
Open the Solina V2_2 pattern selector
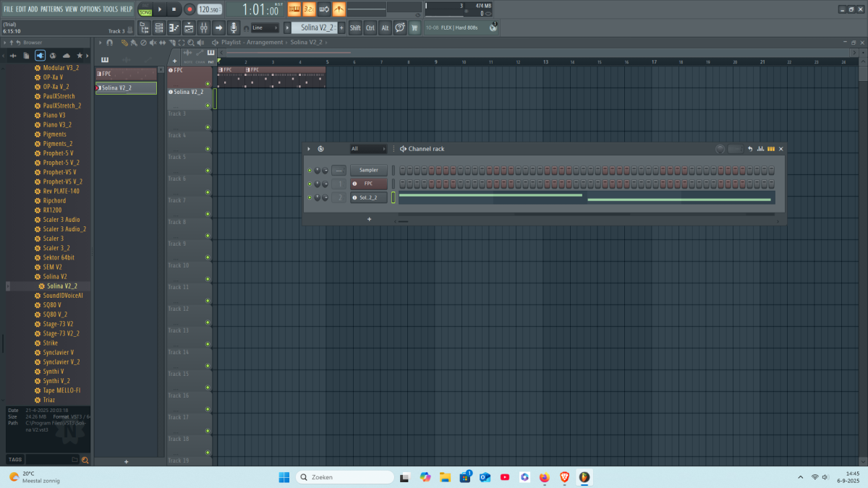pos(315,27)
